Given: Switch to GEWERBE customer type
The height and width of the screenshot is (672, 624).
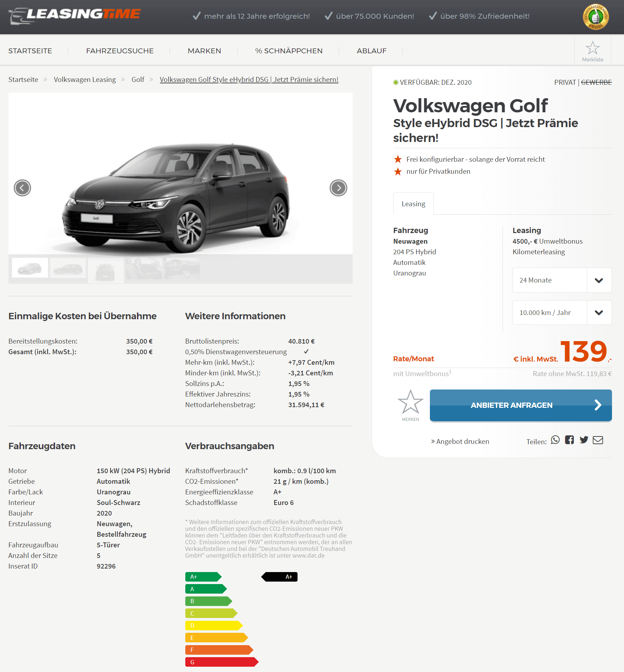Looking at the screenshot, I should pos(596,82).
